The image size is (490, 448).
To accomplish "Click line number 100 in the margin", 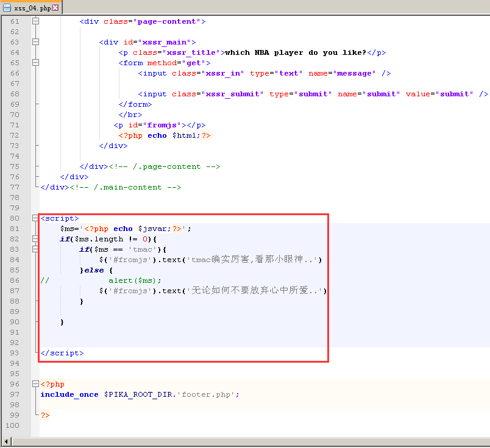I will (x=13, y=425).
